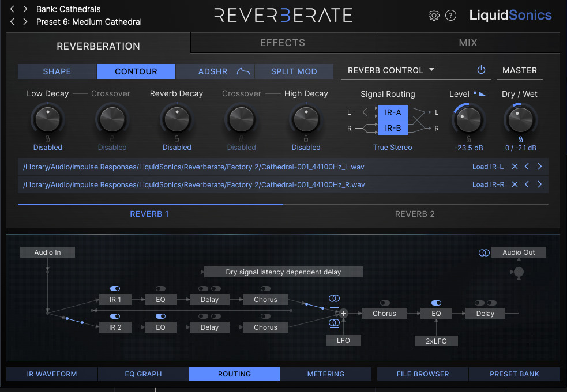Click Load IR-R
Viewport: 567px width, 392px height.
tap(488, 184)
